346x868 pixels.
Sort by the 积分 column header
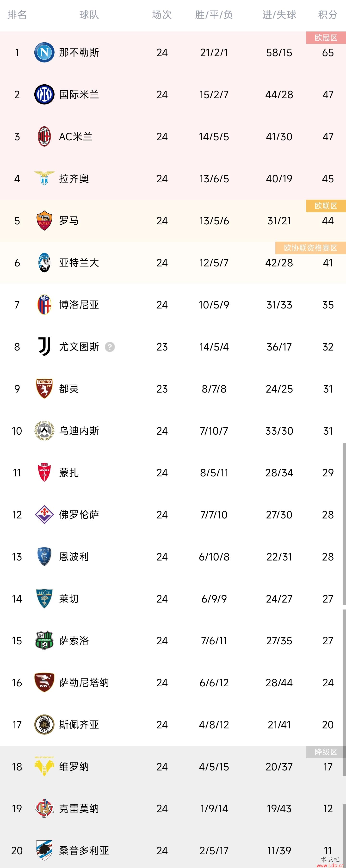(x=328, y=14)
